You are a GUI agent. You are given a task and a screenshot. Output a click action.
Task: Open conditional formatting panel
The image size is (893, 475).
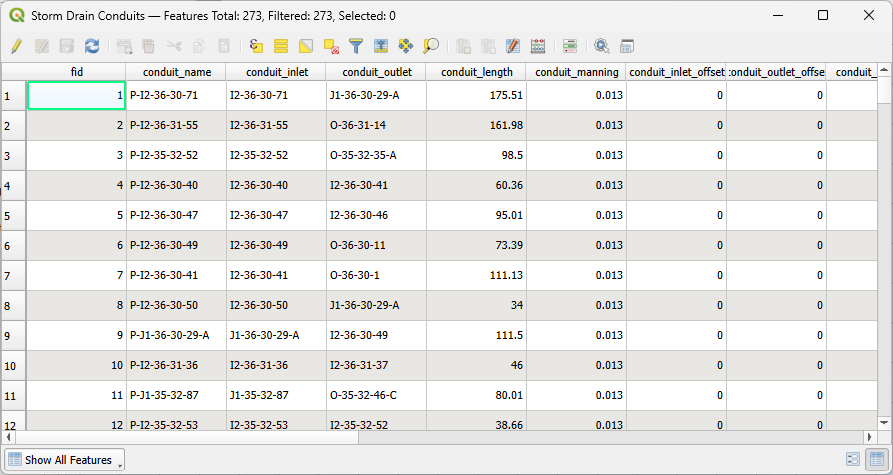coord(570,46)
